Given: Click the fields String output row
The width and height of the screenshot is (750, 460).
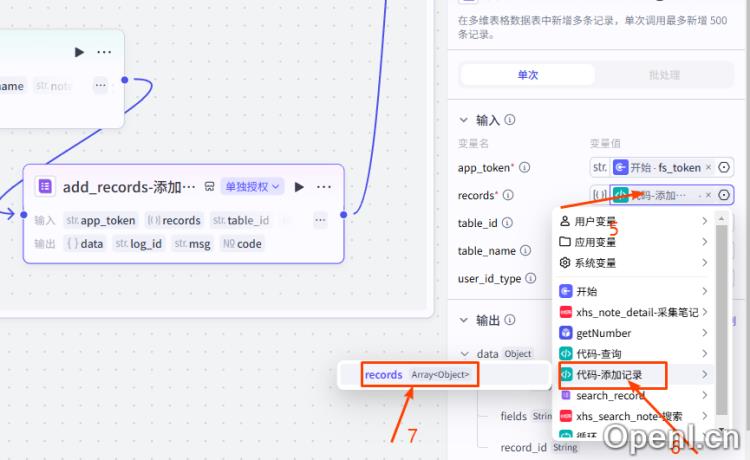Looking at the screenshot, I should pos(526,416).
